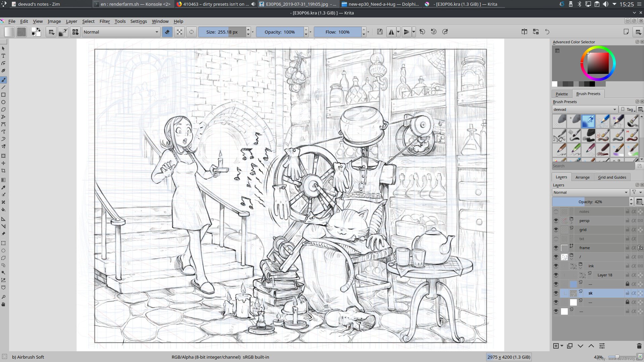Switch to the Grid and Guides tab
The image size is (644, 362).
pyautogui.click(x=612, y=177)
